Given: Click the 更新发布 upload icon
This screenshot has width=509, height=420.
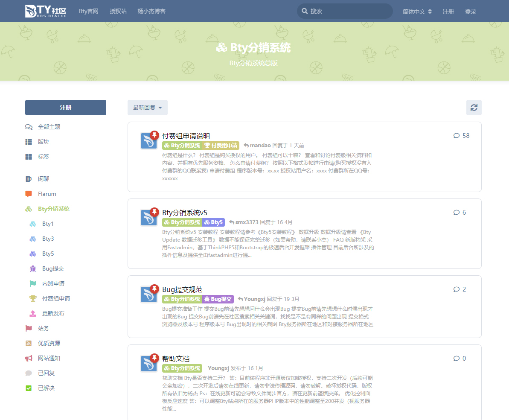Looking at the screenshot, I should pos(33,313).
